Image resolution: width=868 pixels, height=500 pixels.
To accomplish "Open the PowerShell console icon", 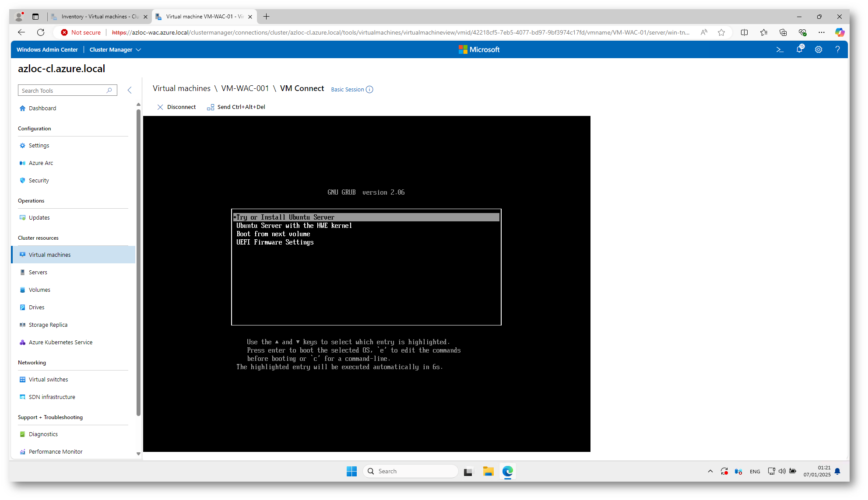I will click(780, 49).
